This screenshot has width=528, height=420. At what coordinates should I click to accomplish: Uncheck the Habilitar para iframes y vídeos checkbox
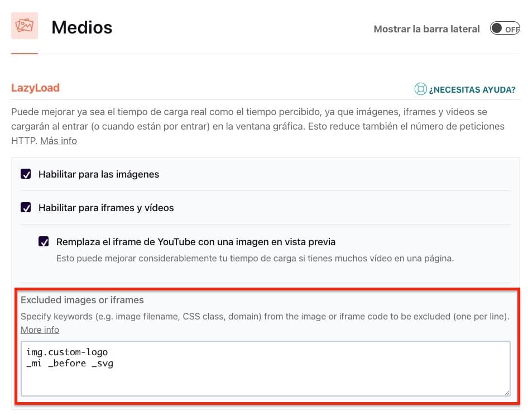(x=26, y=207)
